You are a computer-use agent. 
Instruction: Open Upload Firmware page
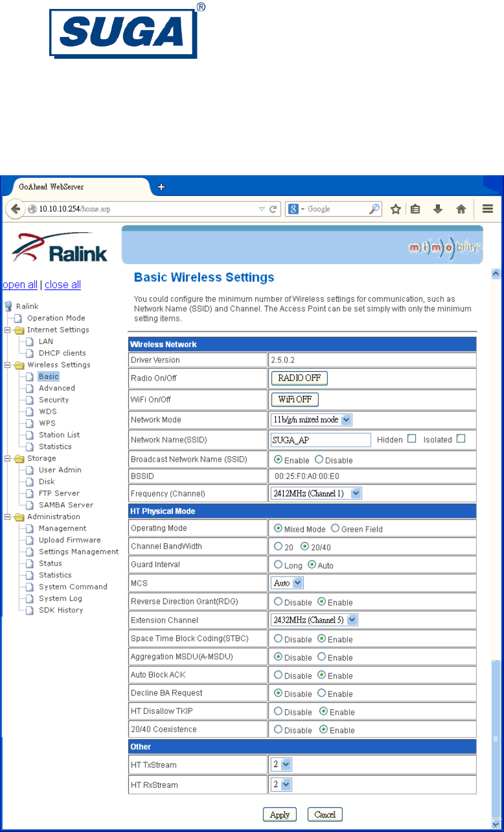(70, 540)
